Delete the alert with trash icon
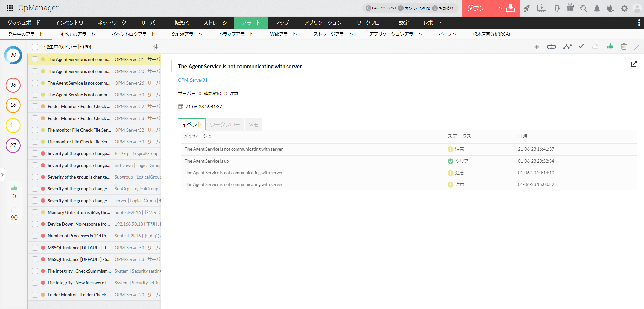This screenshot has height=309, width=644. [x=624, y=46]
